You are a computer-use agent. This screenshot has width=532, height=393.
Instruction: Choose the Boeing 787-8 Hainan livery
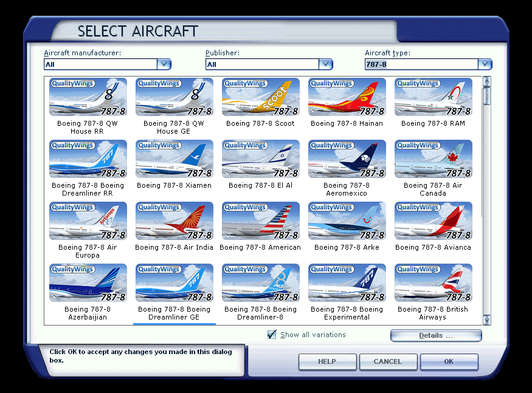(x=347, y=97)
